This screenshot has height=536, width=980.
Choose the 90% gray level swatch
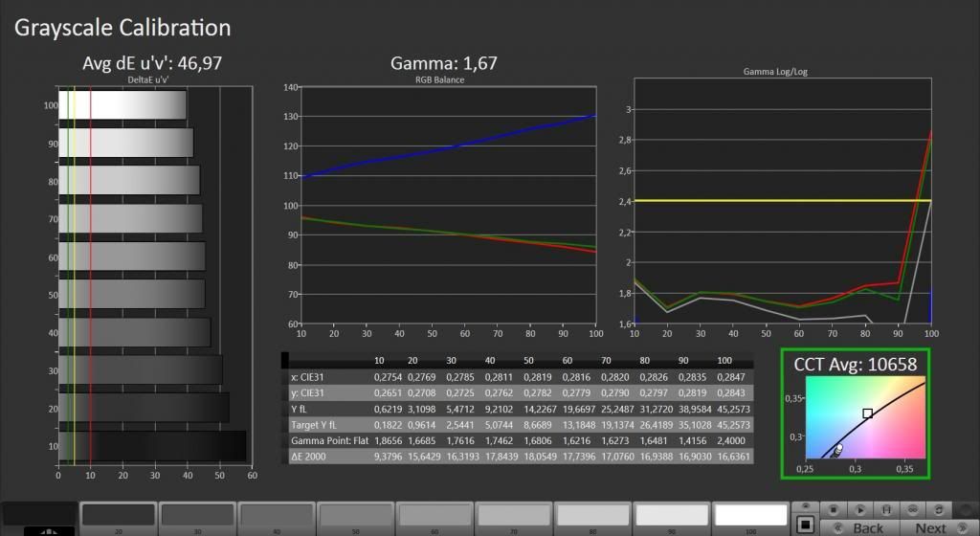672,517
